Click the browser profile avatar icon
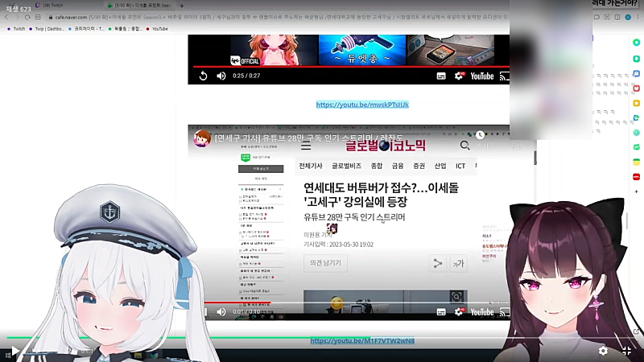Viewport: 644px width, 362px height. coord(628,17)
